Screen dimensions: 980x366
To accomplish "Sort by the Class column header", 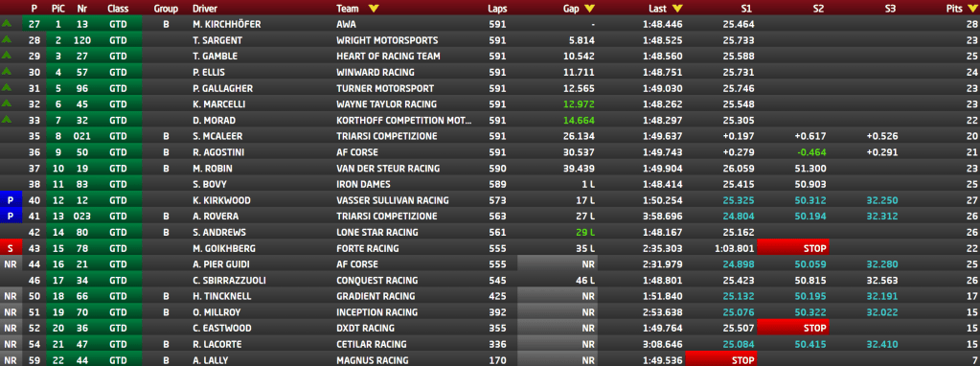I will tap(118, 9).
